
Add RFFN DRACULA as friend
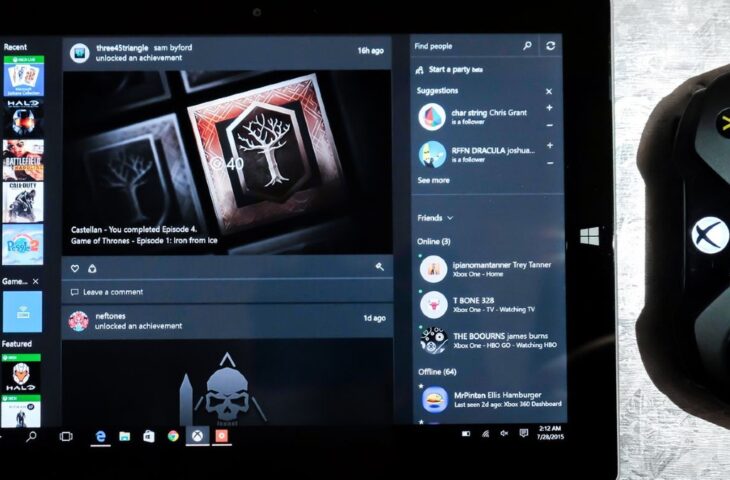pos(550,146)
